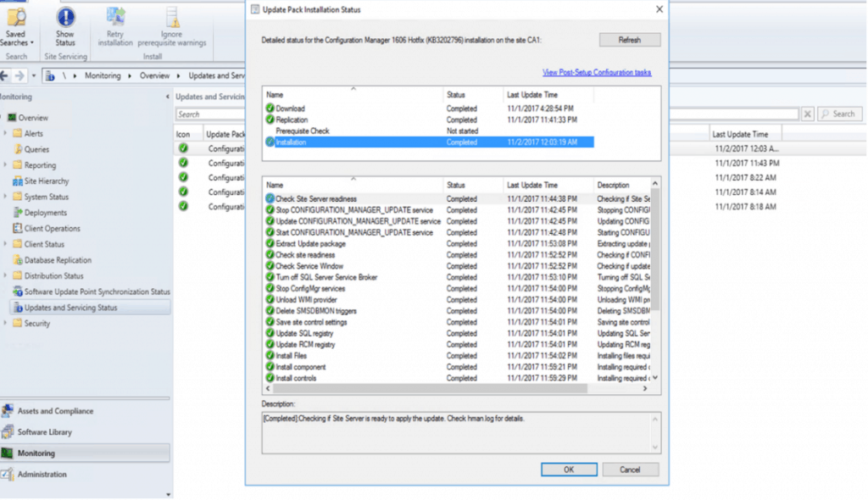Open the System Status folder
Screen dimensions: 868x500
click(41, 197)
